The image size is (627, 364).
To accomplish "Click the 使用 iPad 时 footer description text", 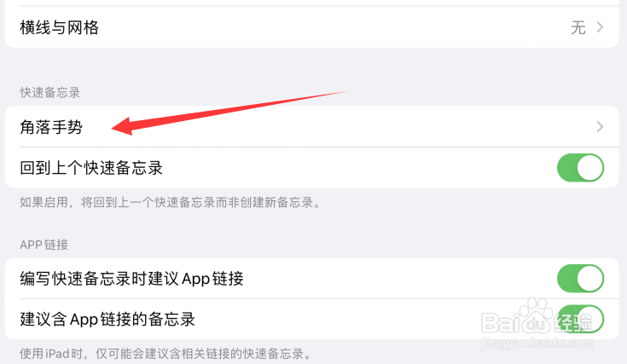I will point(165,354).
